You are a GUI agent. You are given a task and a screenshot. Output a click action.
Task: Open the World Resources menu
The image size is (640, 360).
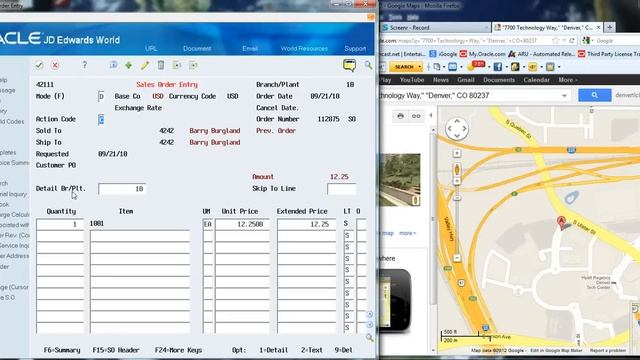click(x=304, y=48)
